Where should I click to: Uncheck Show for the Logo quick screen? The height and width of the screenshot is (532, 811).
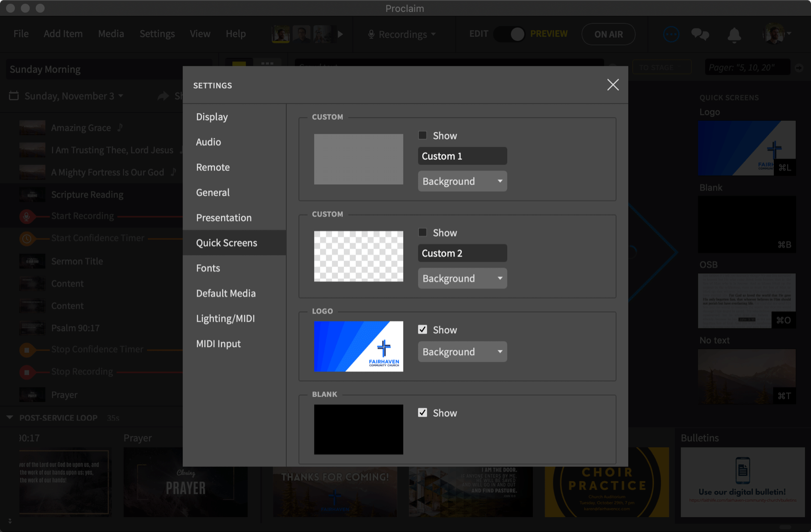pos(423,329)
